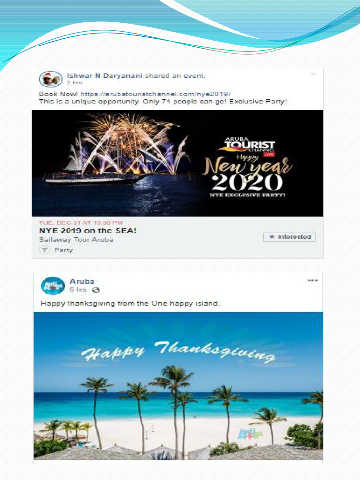360x480 pixels.
Task: Open the arubatouristchannel.com nye2019 booking link
Action: (155, 94)
